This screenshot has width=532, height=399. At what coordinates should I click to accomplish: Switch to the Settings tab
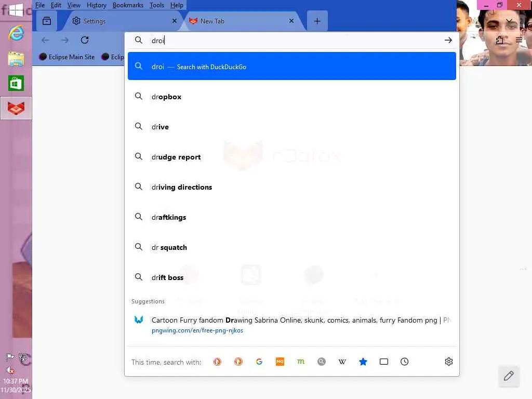(122, 21)
